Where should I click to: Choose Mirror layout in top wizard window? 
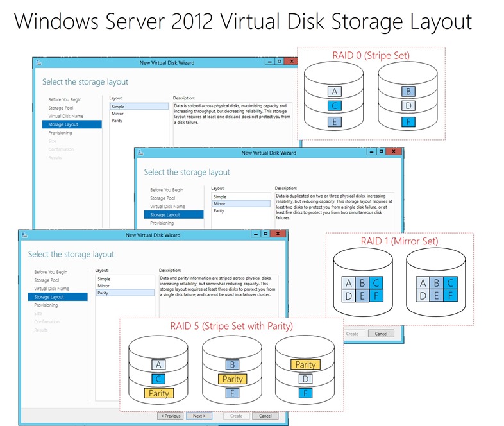(x=117, y=114)
